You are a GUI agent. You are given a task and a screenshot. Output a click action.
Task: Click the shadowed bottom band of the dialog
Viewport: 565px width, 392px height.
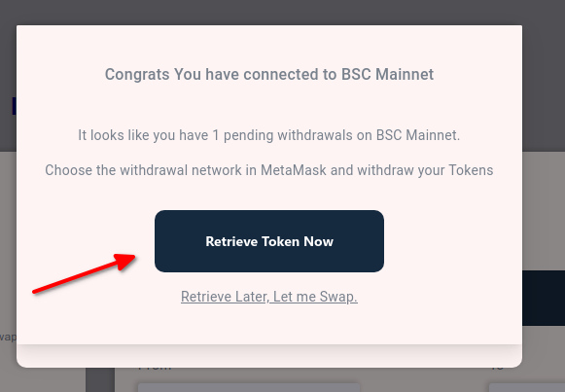[269, 356]
